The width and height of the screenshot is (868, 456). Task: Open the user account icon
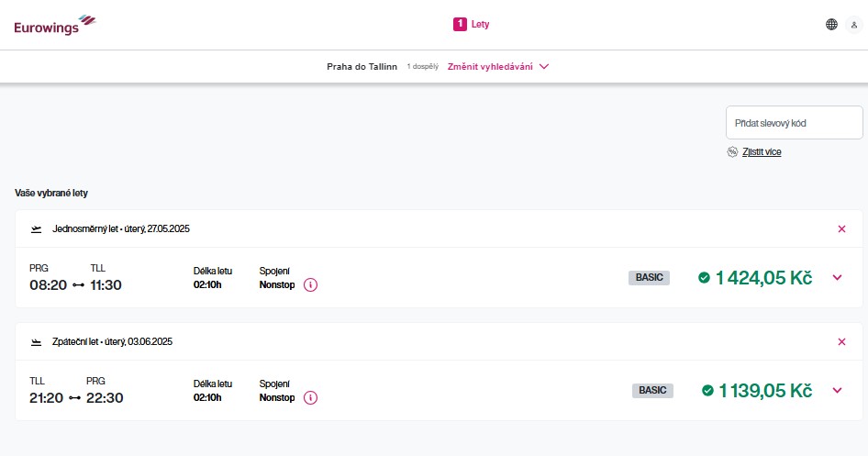point(854,25)
